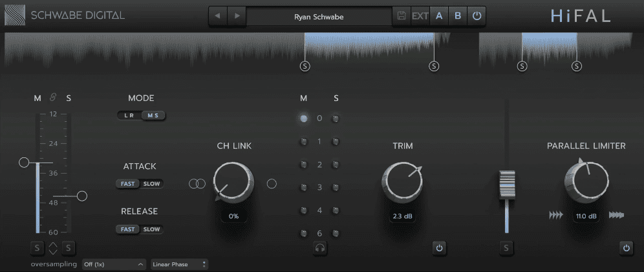Solo the Side channel under threshold meter
Screen dimensions: 644x272
[x=69, y=248]
